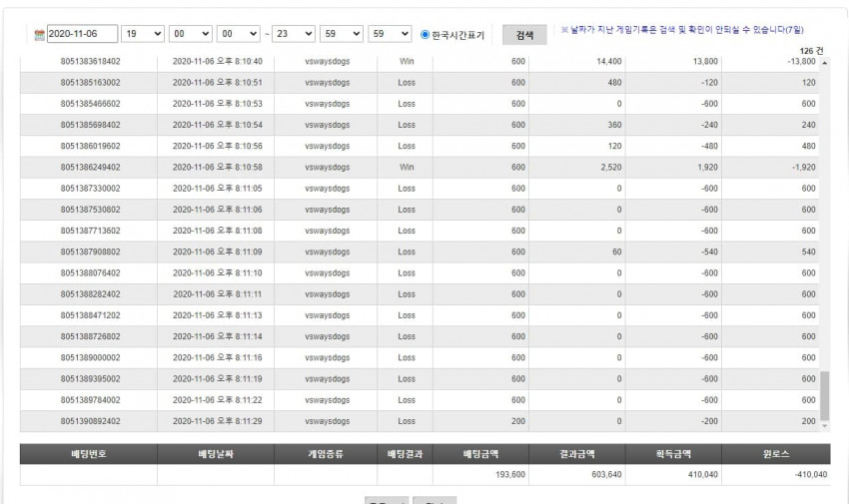Click the 126 건 record count
Image resolution: width=849 pixels, height=504 pixels.
click(811, 51)
